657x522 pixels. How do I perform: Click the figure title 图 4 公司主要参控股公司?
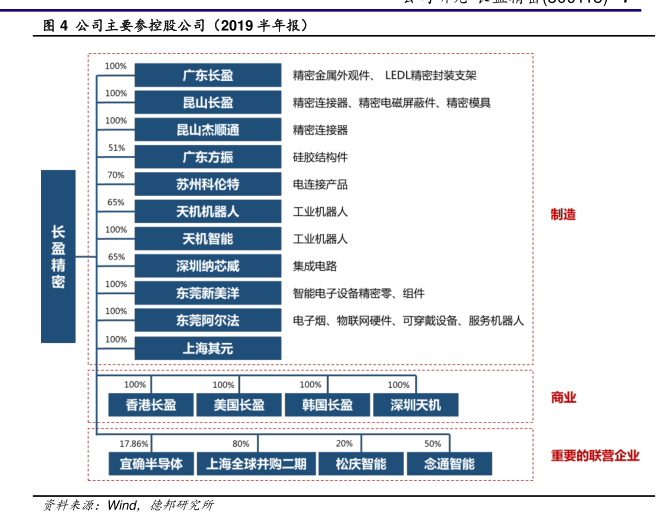pyautogui.click(x=176, y=26)
